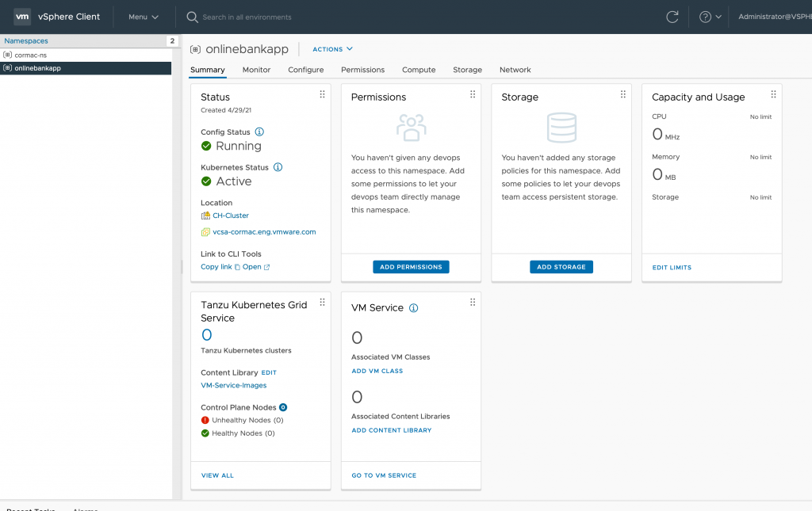Click the Config Status info icon
Viewport: 812px width, 511px height.
click(259, 132)
